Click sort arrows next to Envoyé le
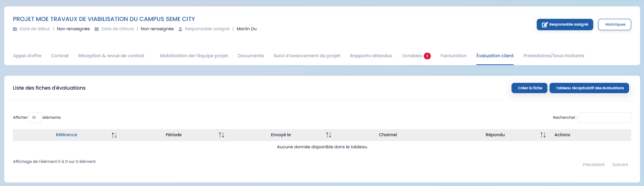This screenshot has height=186, width=644. pyautogui.click(x=329, y=135)
